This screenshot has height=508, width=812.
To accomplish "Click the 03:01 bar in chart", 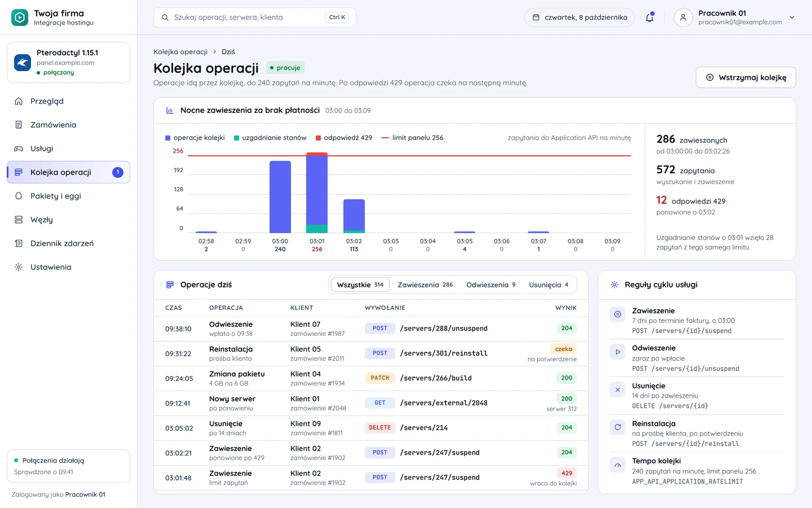I will tap(317, 193).
